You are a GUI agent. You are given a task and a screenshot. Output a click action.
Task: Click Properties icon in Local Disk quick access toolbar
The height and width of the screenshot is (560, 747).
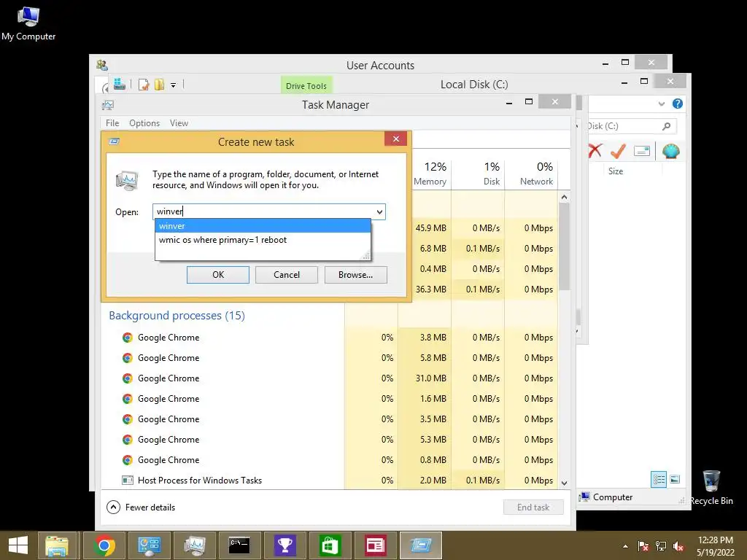[144, 85]
